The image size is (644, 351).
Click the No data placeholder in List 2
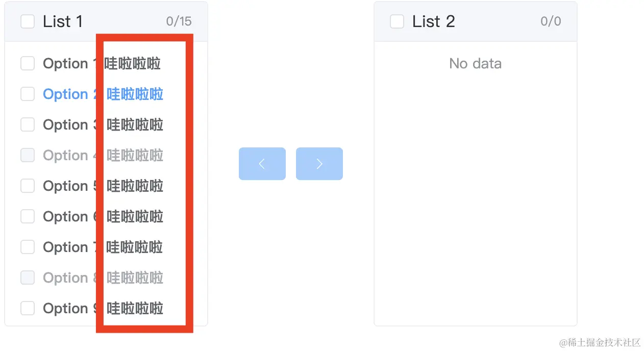tap(475, 63)
